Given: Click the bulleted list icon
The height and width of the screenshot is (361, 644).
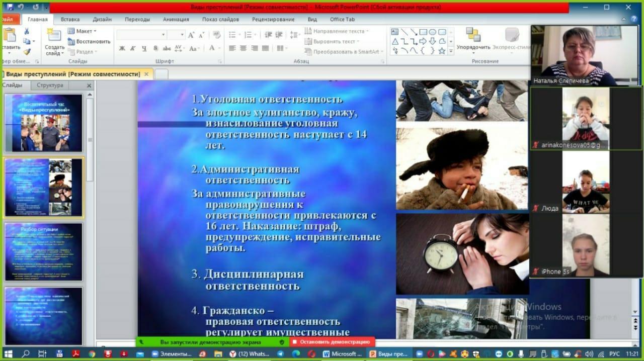Looking at the screenshot, I should click(x=232, y=35).
